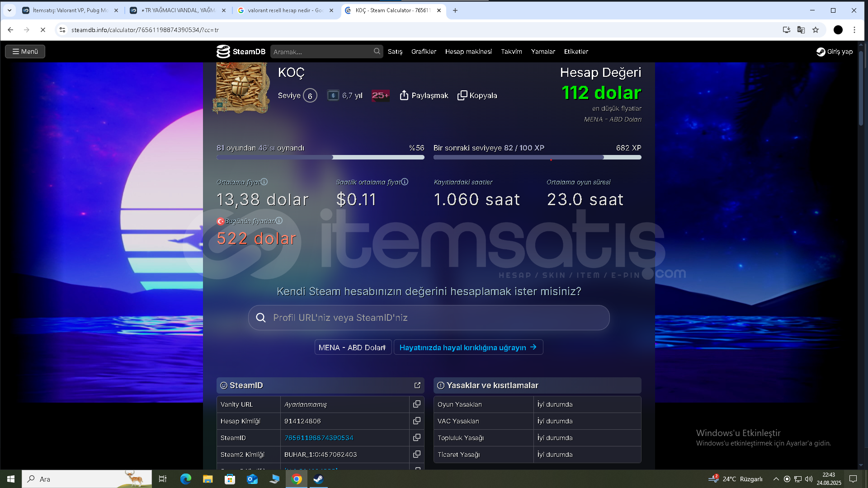Click the İyi durumda VAC Yasakları value
Image resolution: width=868 pixels, height=488 pixels.
point(555,421)
